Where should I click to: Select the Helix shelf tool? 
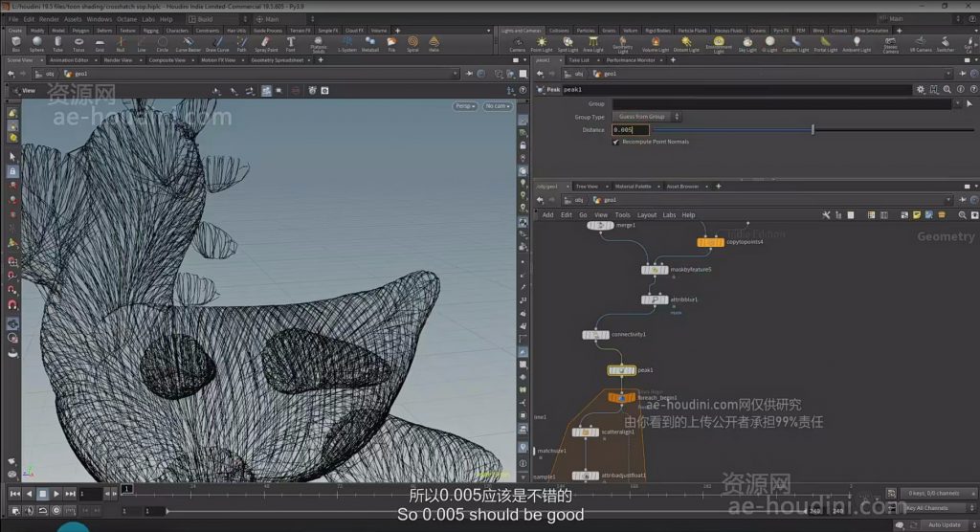(x=434, y=44)
